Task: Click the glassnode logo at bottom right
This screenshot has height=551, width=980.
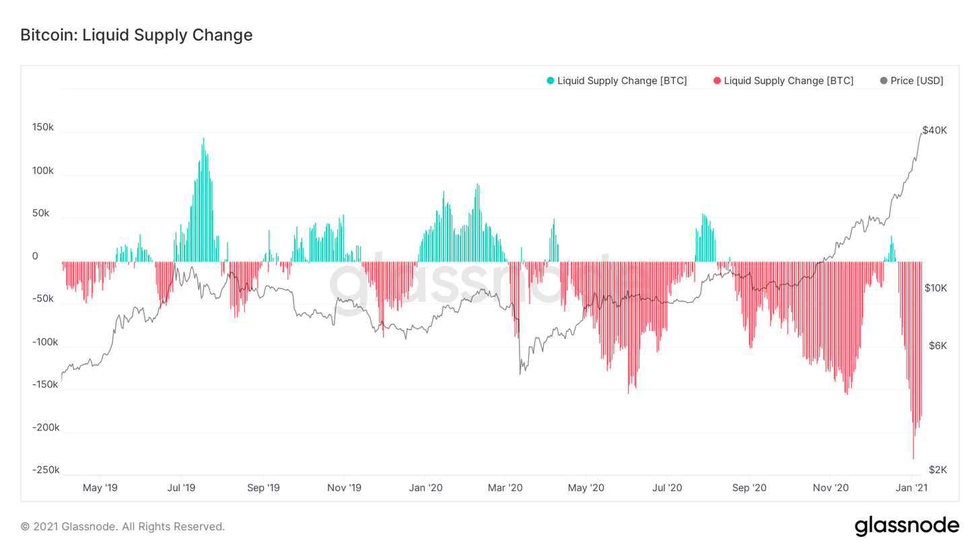Action: (907, 525)
